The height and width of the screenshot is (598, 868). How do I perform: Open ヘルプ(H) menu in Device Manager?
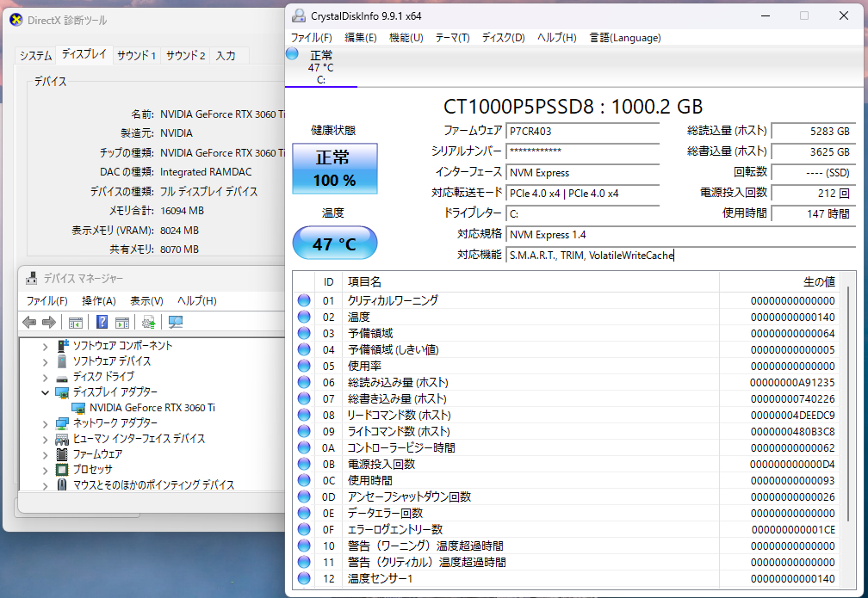pyautogui.click(x=196, y=301)
